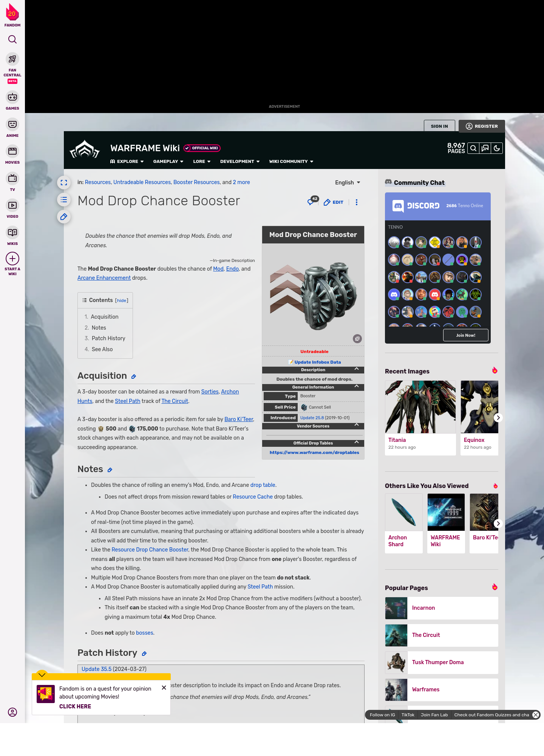Collapse the Vendor Sources infobox section
This screenshot has height=756, width=544.
click(x=357, y=425)
